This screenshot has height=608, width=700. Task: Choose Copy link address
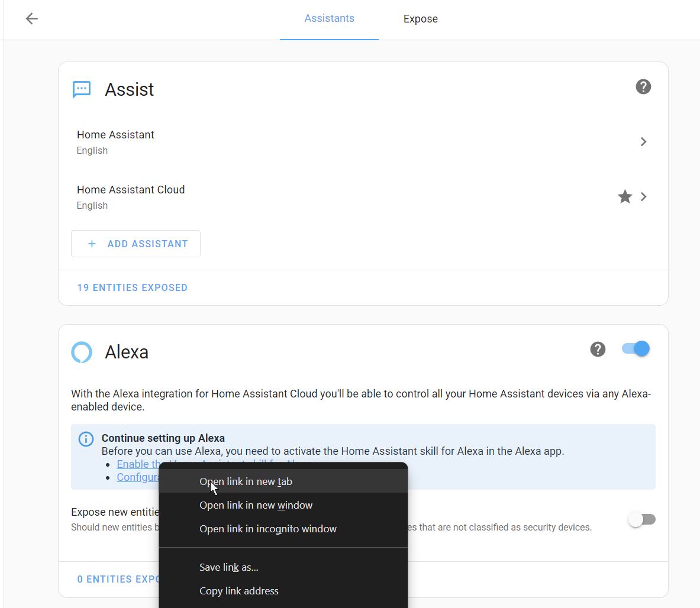238,591
